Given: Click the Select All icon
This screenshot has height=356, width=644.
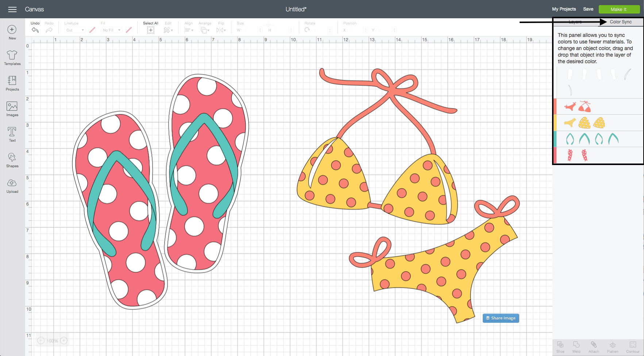Looking at the screenshot, I should 150,30.
